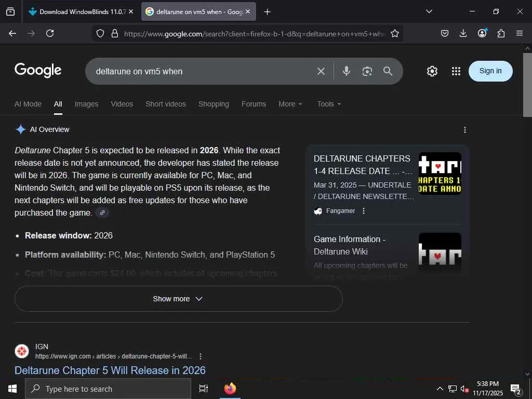Image resolution: width=532 pixels, height=399 pixels.
Task: Save page to Pocket
Action: click(445, 33)
